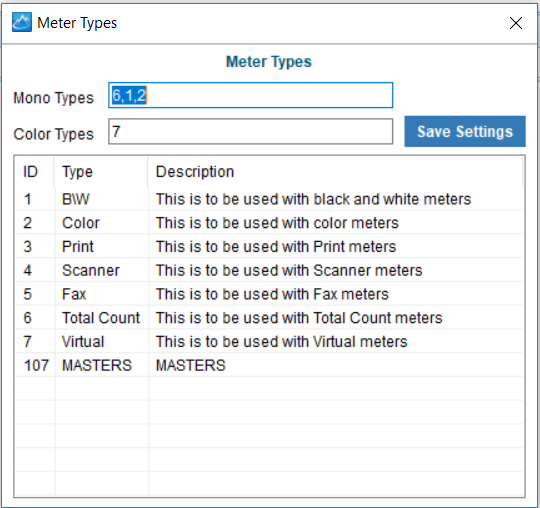The height and width of the screenshot is (508, 540).
Task: Focus the Color Types input field
Action: (x=250, y=132)
